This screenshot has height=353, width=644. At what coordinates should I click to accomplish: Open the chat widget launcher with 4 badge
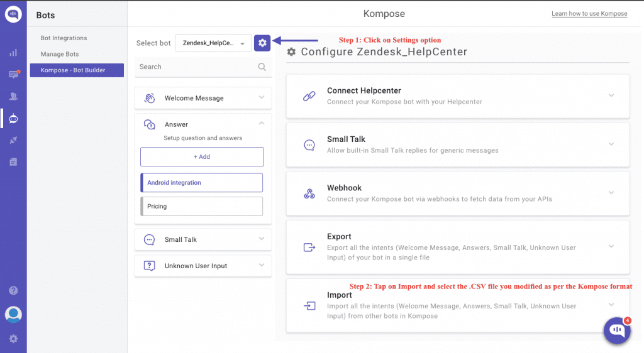(617, 330)
